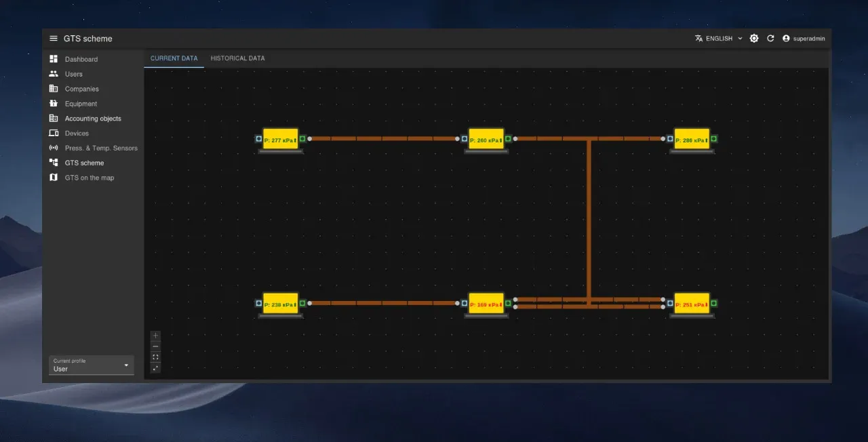Toggle fullscreen mode for the scheme
868x442 pixels.
tap(155, 368)
